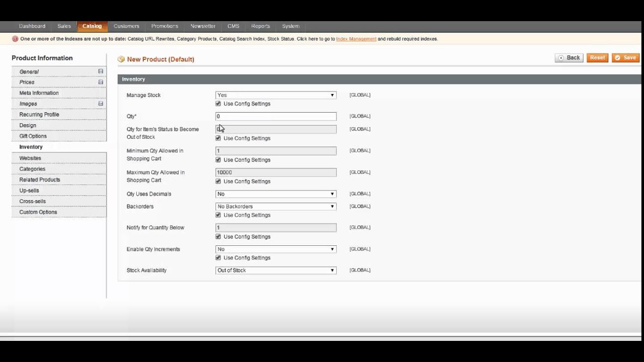Uncheck Use Config Settings for Enable Qty Increments
644x362 pixels.
(x=218, y=258)
